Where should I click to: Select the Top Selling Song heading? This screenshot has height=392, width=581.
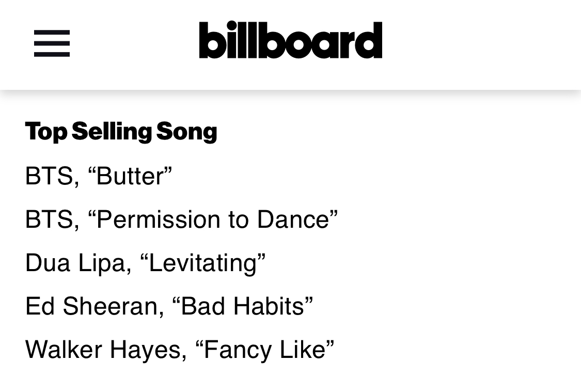(x=121, y=132)
